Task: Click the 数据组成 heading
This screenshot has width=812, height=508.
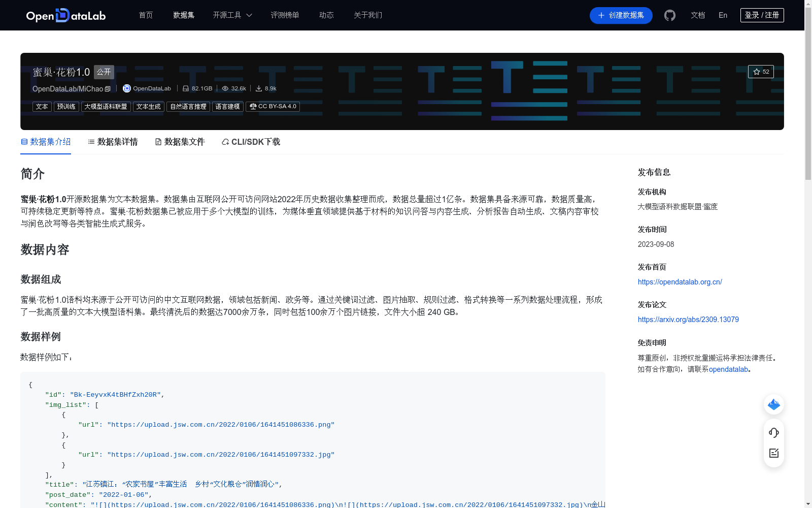Action: [x=41, y=279]
